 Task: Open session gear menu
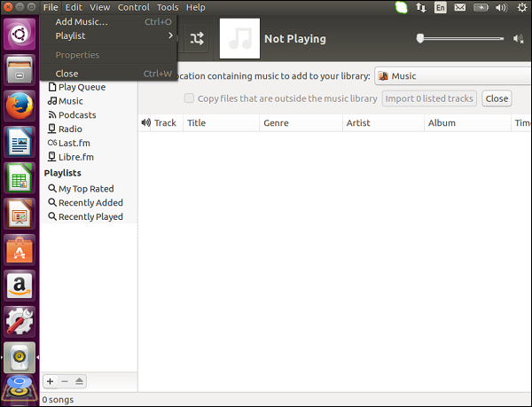522,7
